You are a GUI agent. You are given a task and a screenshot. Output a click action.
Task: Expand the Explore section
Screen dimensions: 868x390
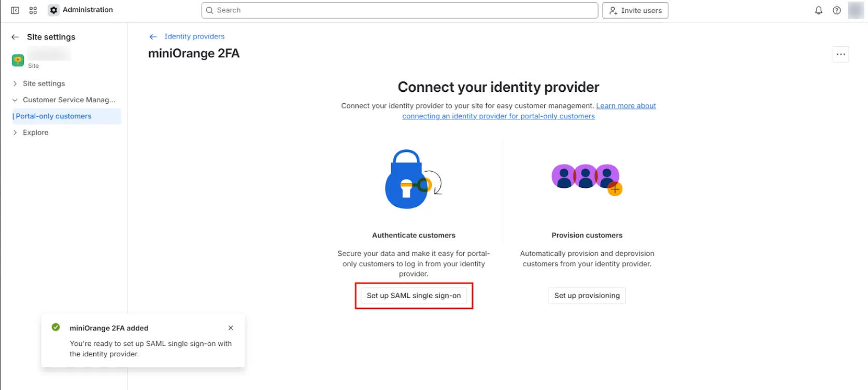coord(15,132)
